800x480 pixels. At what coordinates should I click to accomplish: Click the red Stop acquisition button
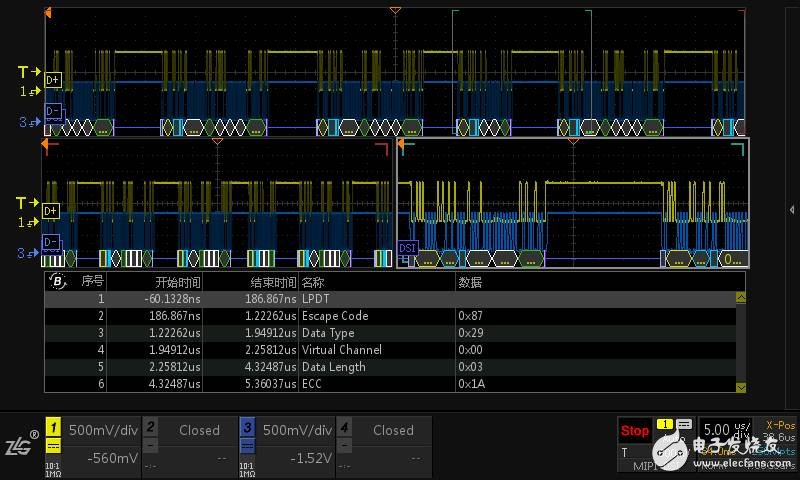pyautogui.click(x=635, y=431)
